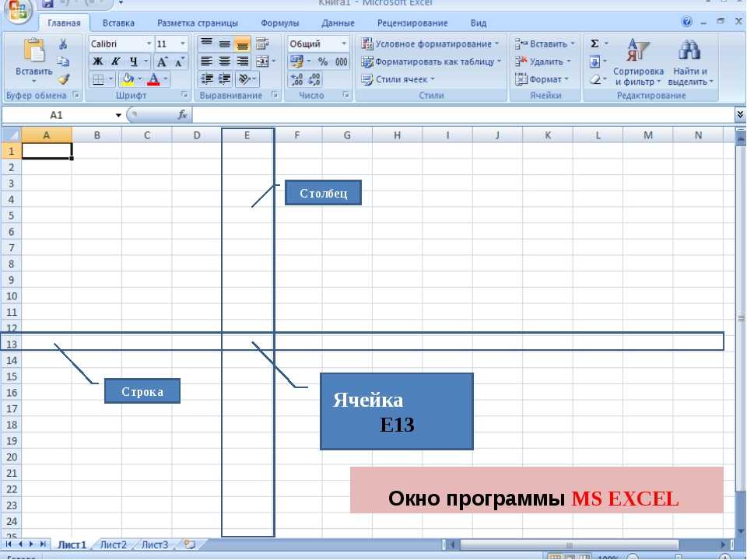The width and height of the screenshot is (747, 560).
Task: Click Удалить cells button
Action: (x=542, y=61)
